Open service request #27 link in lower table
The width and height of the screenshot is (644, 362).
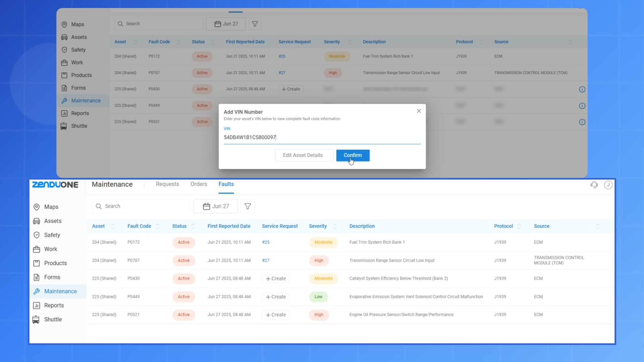point(266,260)
